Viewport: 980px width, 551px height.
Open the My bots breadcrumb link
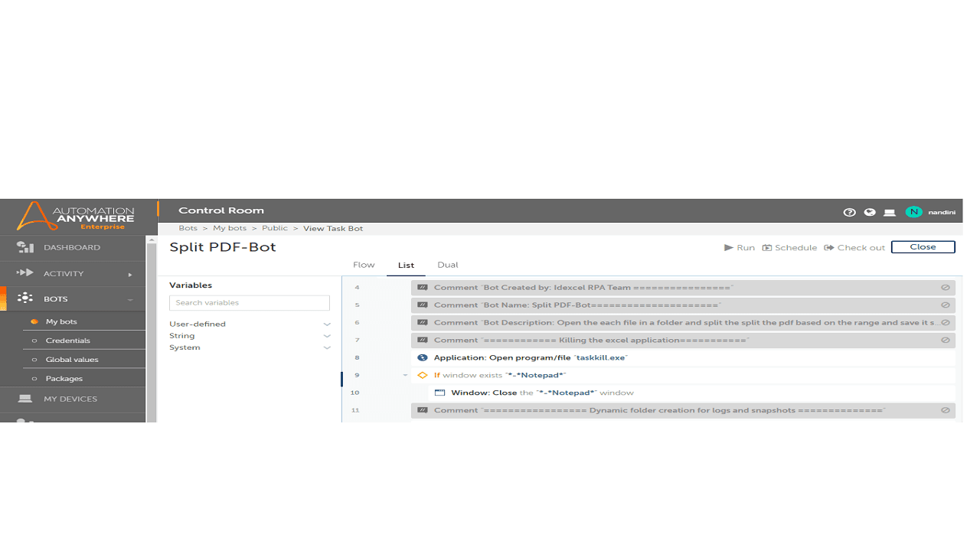point(230,228)
